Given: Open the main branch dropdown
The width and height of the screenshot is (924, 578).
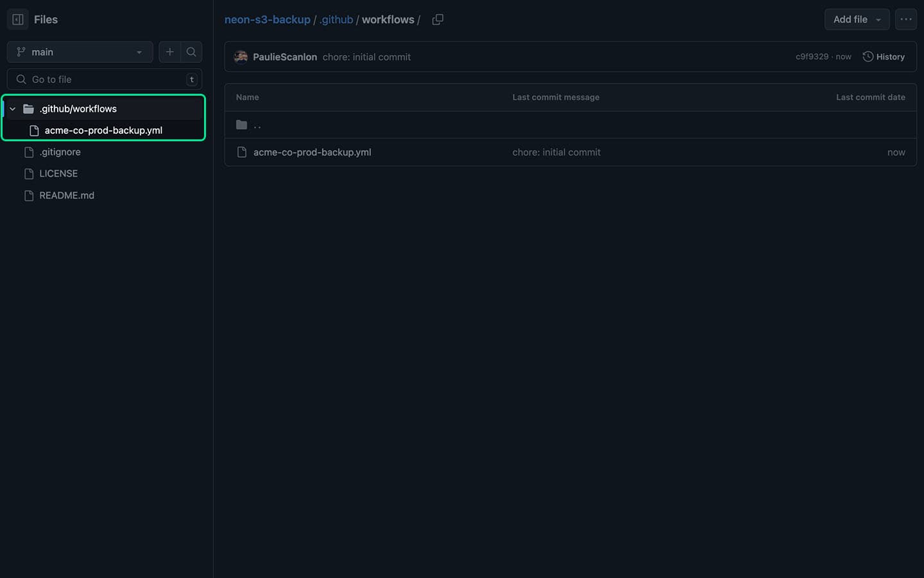Looking at the screenshot, I should pos(80,52).
